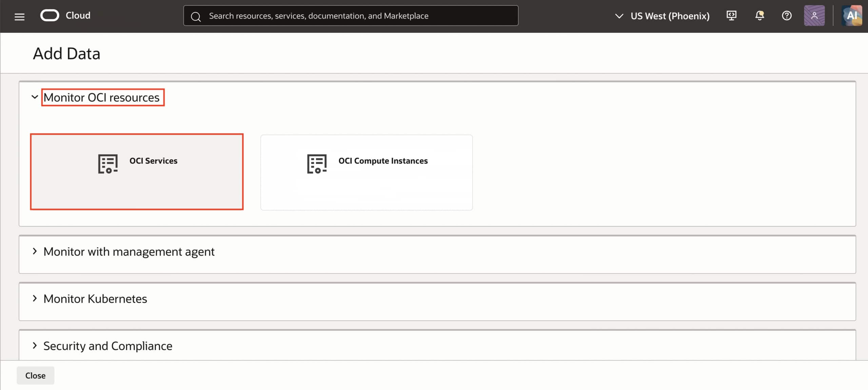Image resolution: width=868 pixels, height=390 pixels.
Task: Click the Cloud home text
Action: click(x=78, y=16)
